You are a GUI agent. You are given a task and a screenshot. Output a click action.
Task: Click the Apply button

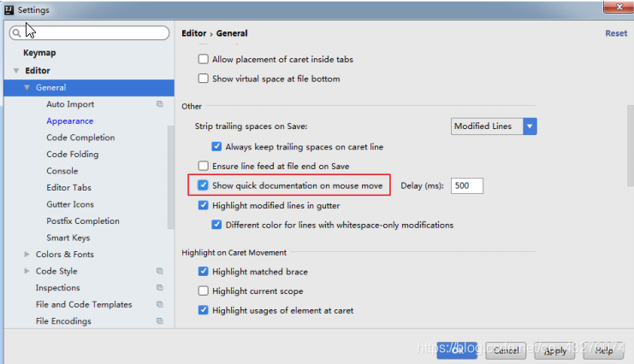coord(554,350)
